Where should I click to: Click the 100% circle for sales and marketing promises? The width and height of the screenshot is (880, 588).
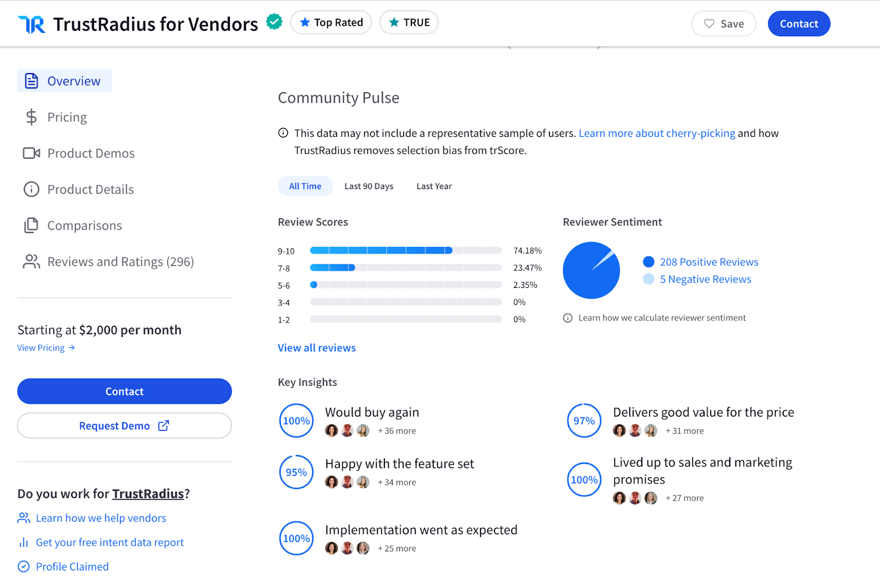[x=584, y=480]
